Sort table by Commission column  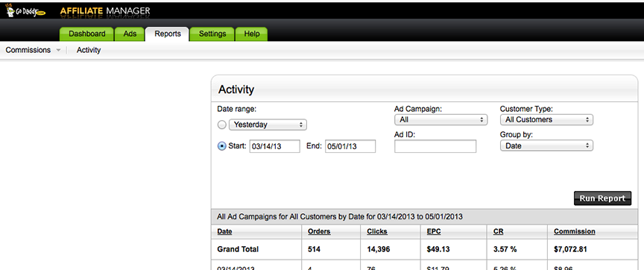click(574, 231)
